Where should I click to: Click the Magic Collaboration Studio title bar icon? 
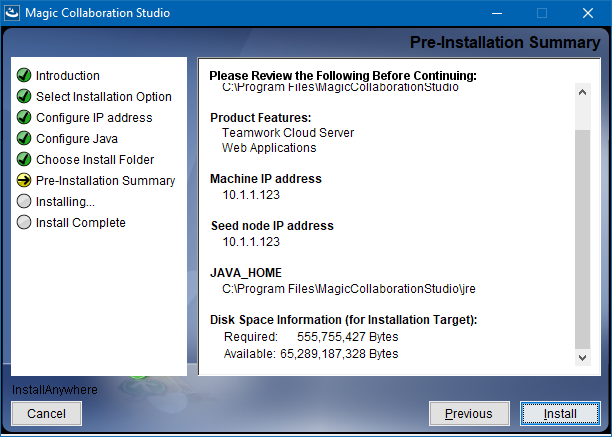click(x=12, y=13)
